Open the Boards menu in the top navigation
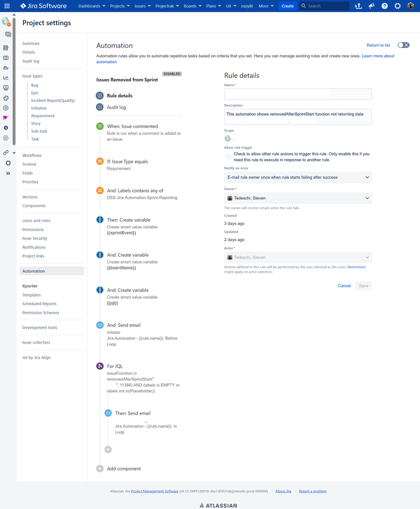 click(192, 6)
